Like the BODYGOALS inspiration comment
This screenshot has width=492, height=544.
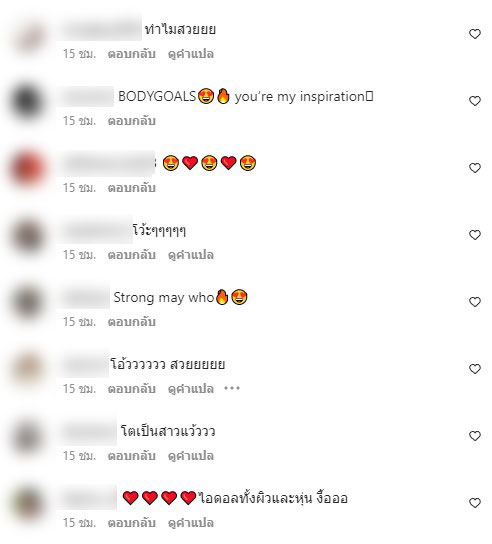(475, 101)
